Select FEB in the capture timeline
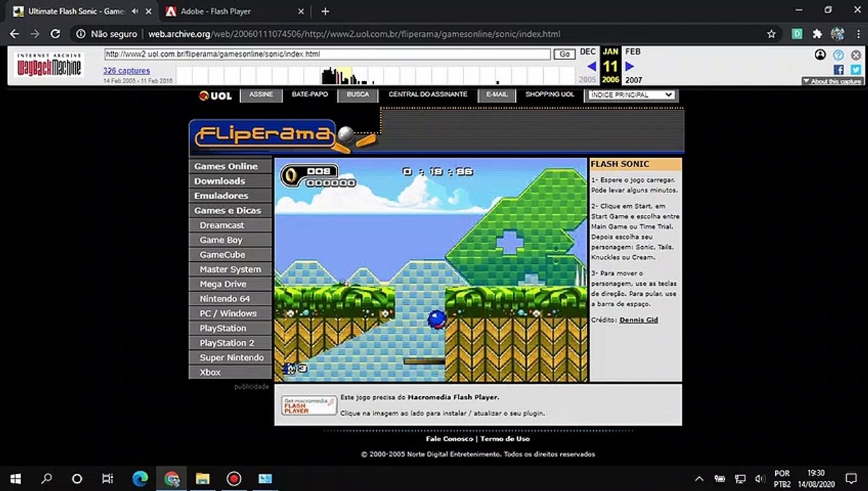The image size is (868, 491). 633,52
